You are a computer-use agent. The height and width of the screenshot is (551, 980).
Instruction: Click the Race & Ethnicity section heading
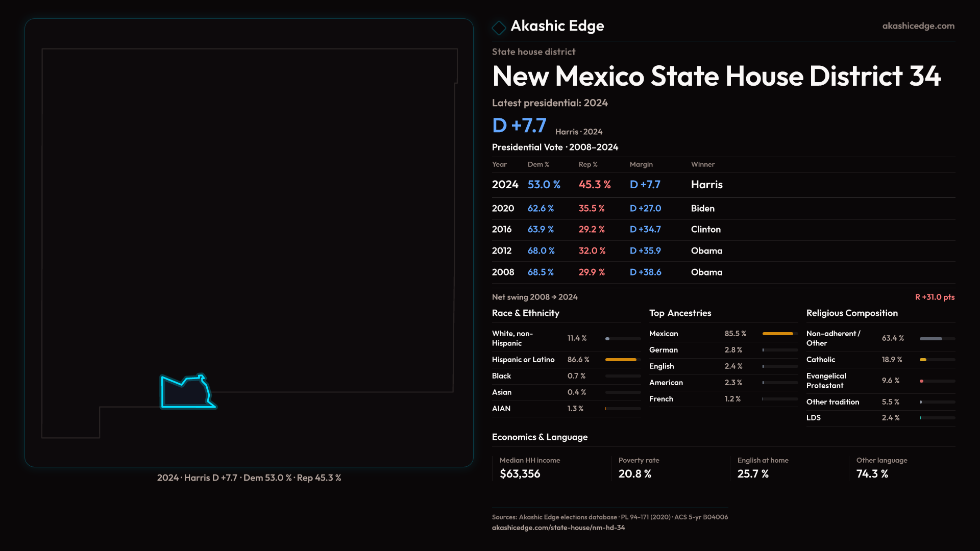[x=525, y=313]
